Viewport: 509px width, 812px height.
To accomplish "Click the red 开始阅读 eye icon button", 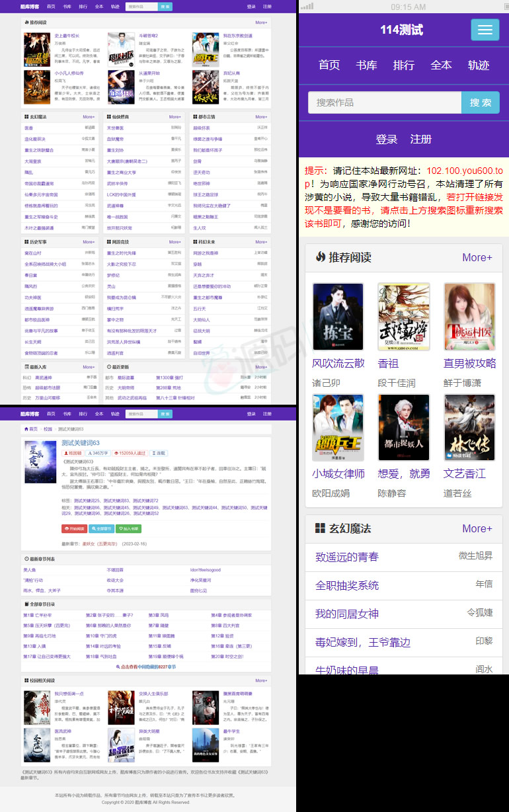I will tap(74, 529).
